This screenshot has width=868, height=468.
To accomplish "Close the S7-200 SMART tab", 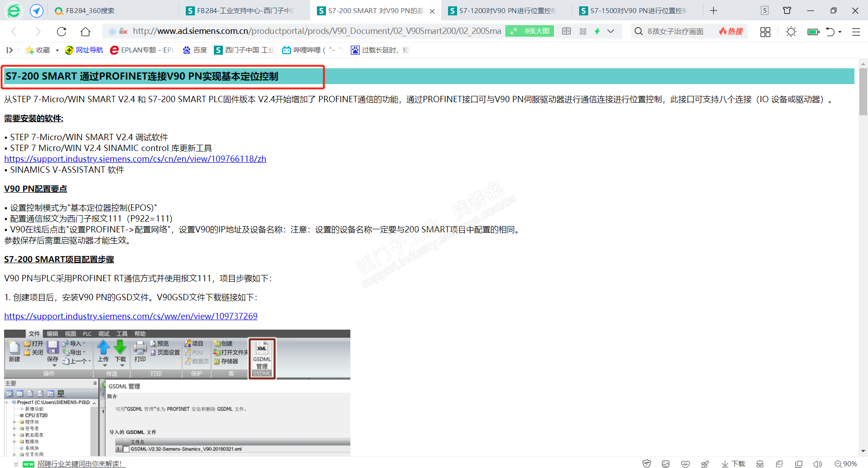I will [432, 11].
